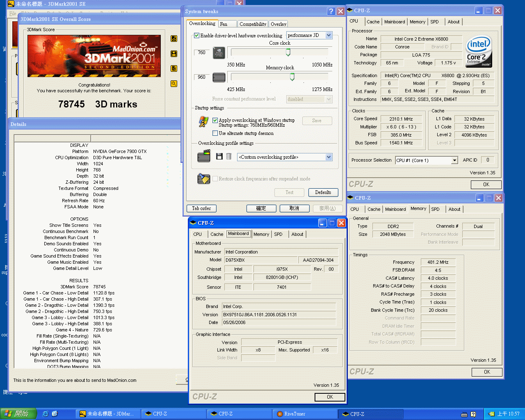Delete overclocking profile with trash icon
The height and width of the screenshot is (420, 525).
[229, 157]
